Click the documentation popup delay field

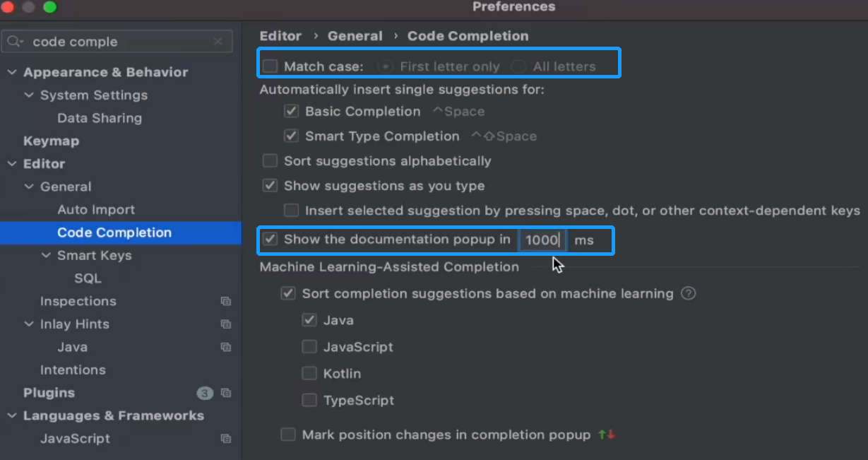pos(542,240)
